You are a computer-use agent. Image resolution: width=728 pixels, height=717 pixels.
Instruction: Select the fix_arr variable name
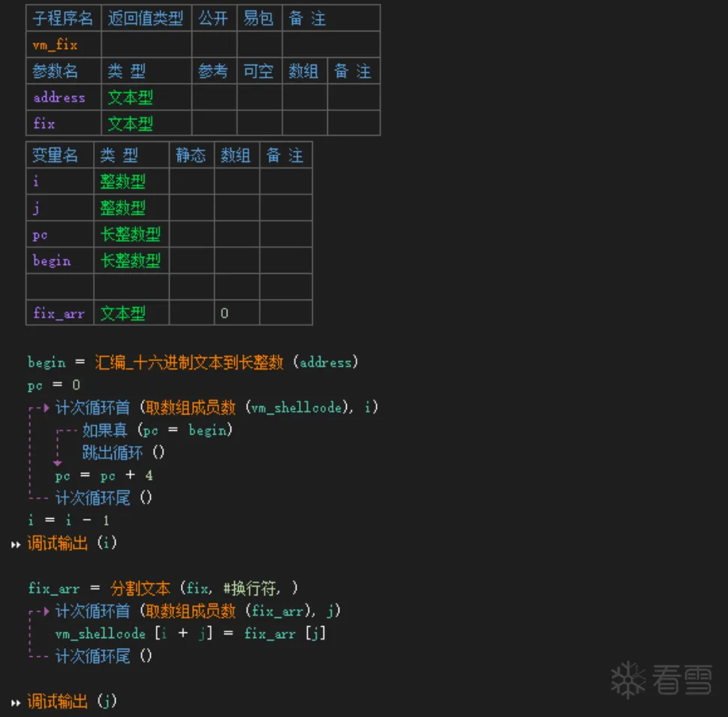(x=59, y=314)
